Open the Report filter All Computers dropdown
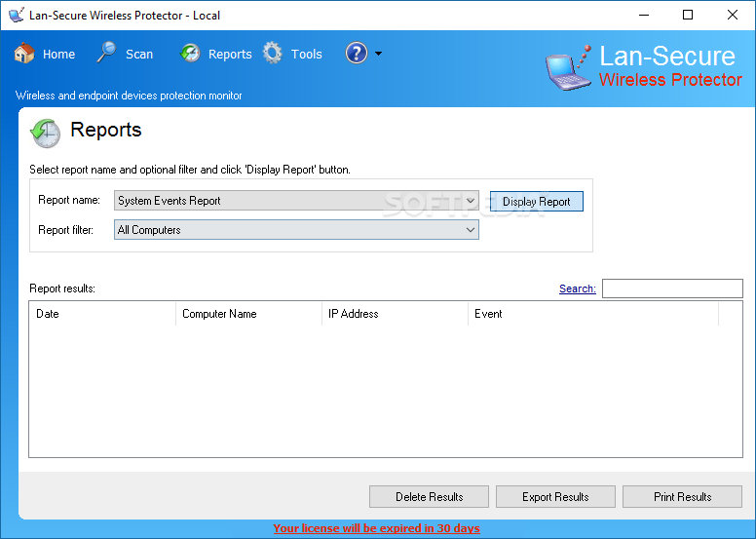 296,230
